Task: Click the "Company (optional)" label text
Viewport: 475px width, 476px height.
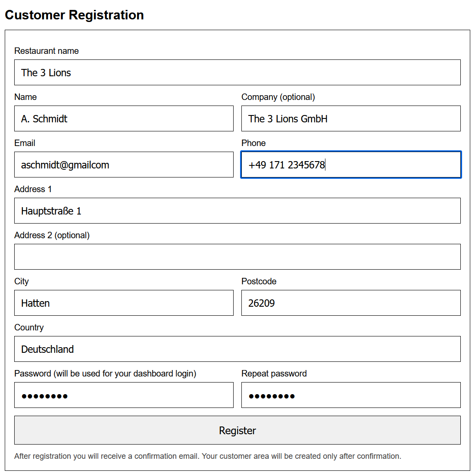Action: pos(278,97)
